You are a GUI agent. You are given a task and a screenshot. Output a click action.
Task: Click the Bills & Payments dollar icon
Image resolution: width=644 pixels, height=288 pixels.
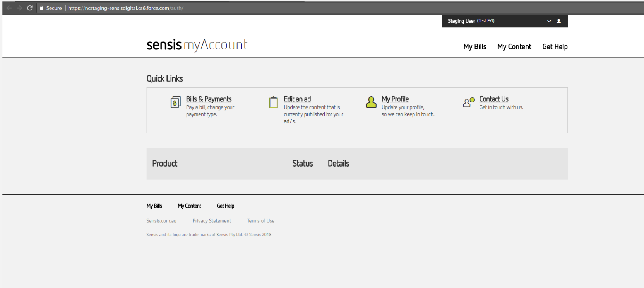175,102
